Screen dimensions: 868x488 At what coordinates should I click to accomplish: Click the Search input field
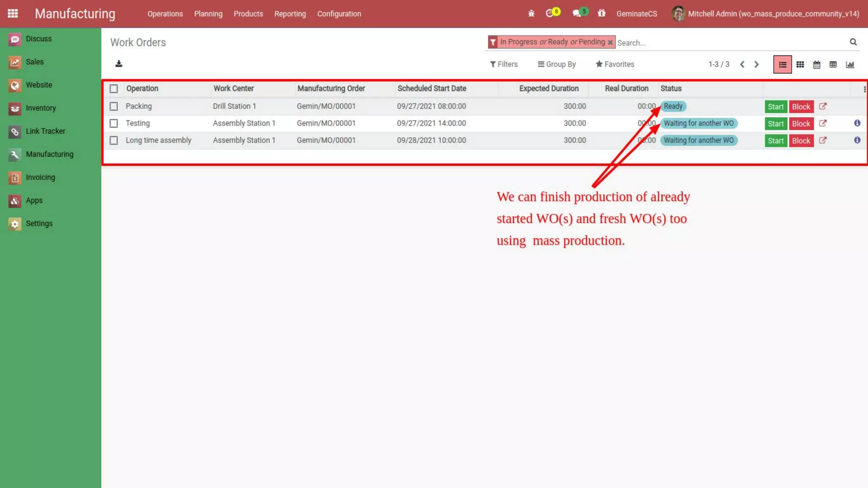pyautogui.click(x=729, y=42)
